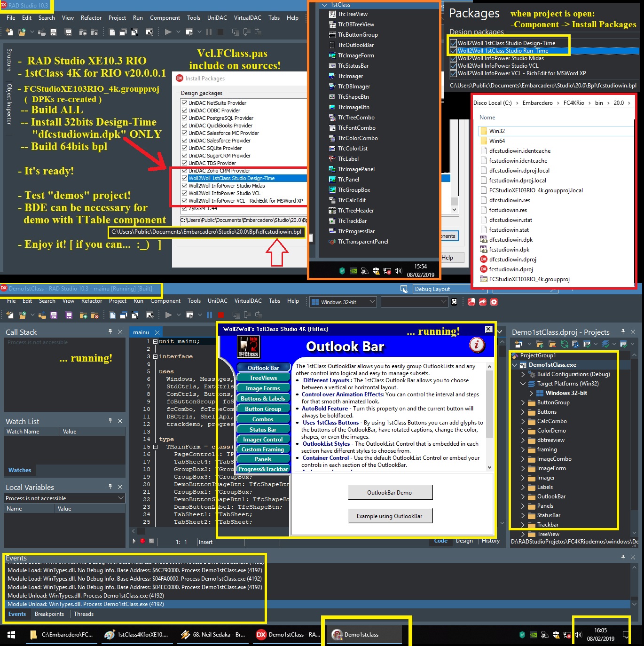
Task: Toggle UniDAC SugarCRM Provider checkbox
Action: tap(184, 156)
